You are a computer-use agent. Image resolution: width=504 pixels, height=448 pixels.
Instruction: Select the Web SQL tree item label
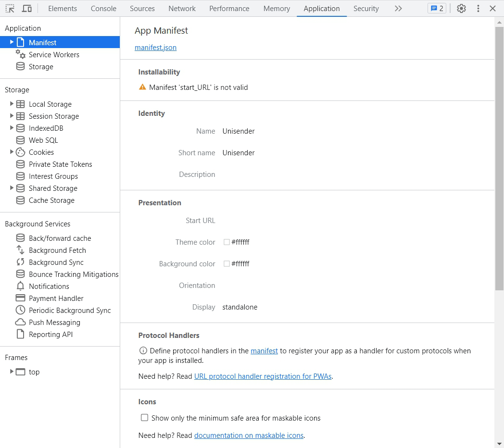coord(43,140)
